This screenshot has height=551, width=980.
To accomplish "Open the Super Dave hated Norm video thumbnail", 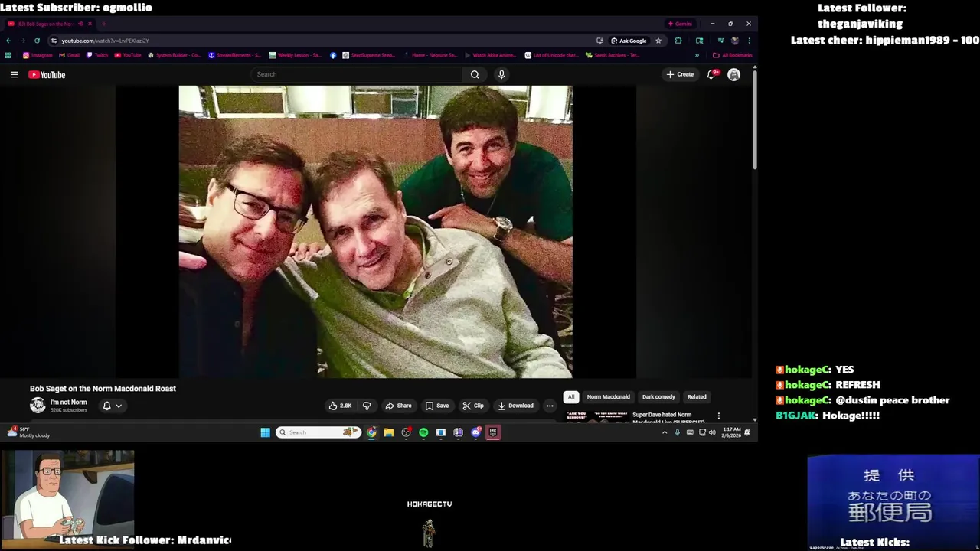I will coord(597,417).
